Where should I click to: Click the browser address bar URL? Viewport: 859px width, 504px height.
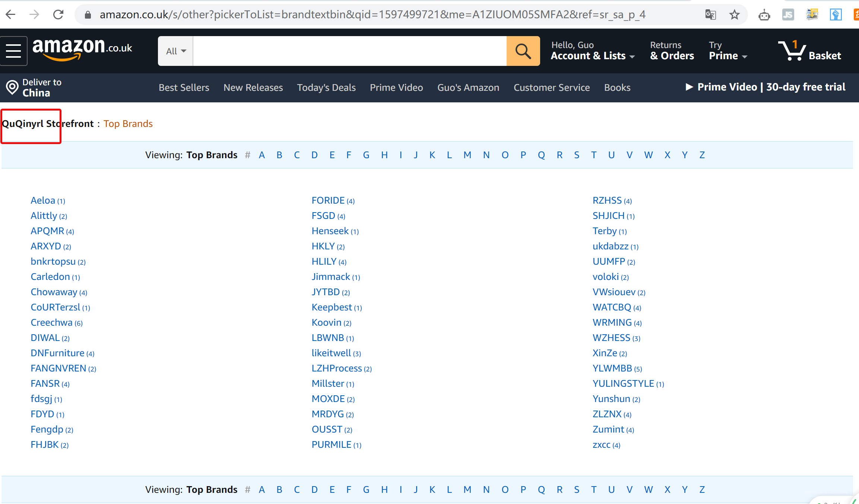(373, 15)
